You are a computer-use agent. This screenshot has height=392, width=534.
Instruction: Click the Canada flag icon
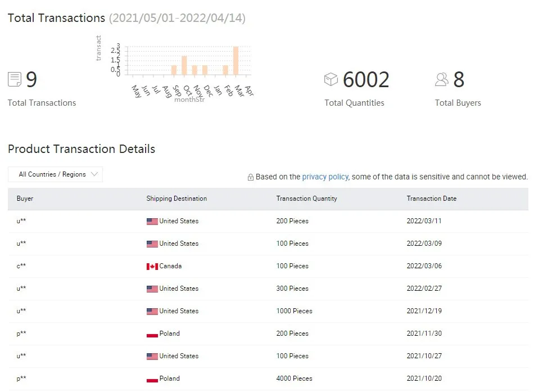pyautogui.click(x=152, y=266)
